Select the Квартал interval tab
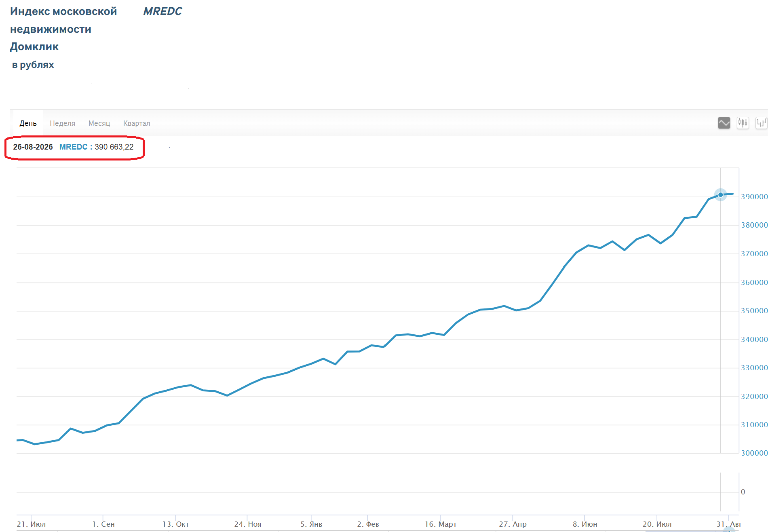This screenshot has height=532, width=768. click(x=137, y=123)
